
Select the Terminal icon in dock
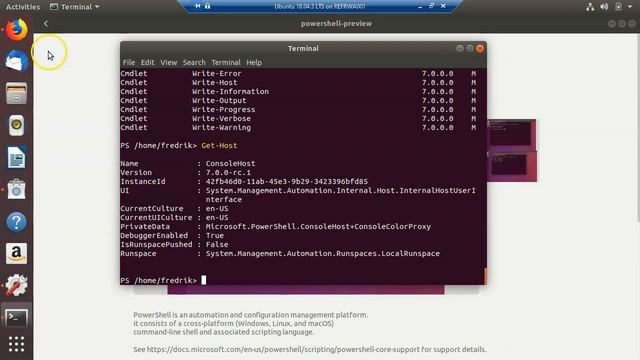coord(16,318)
